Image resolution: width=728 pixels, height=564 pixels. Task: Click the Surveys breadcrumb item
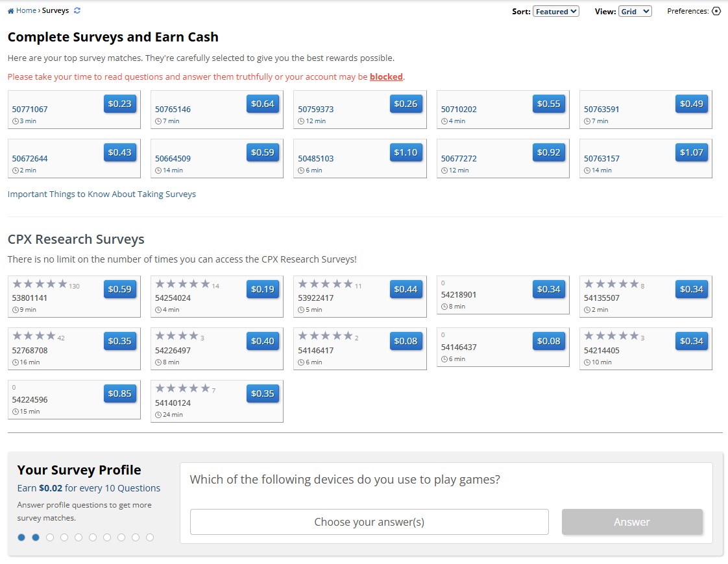click(x=55, y=11)
